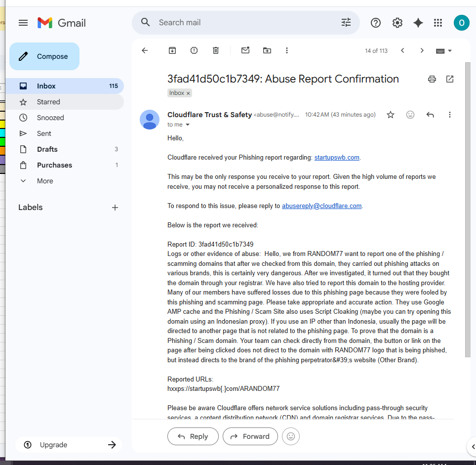
Task: Open Drafts folder
Action: (65, 149)
